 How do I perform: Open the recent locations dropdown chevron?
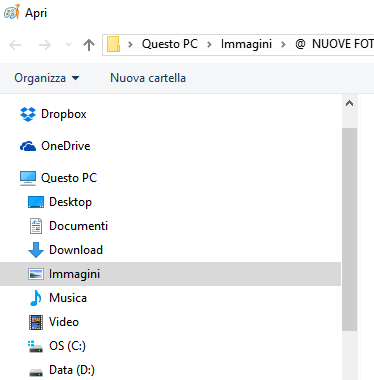[x=68, y=45]
